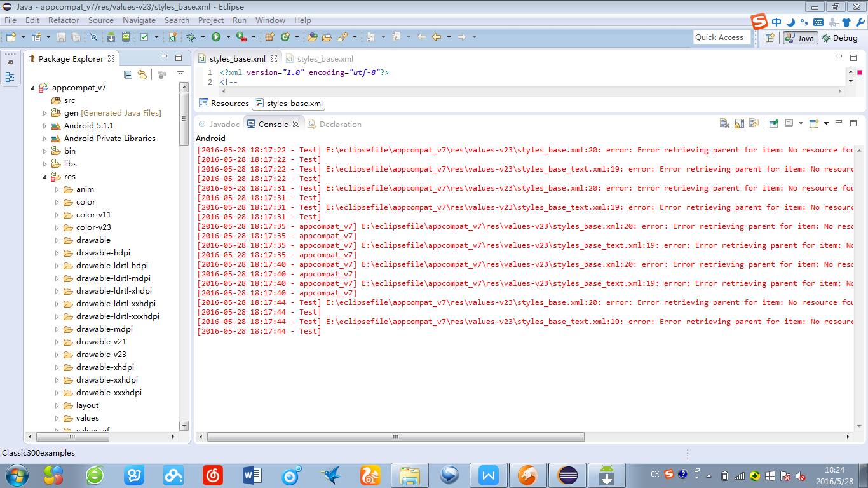Click Clear Console icon

click(x=724, y=123)
